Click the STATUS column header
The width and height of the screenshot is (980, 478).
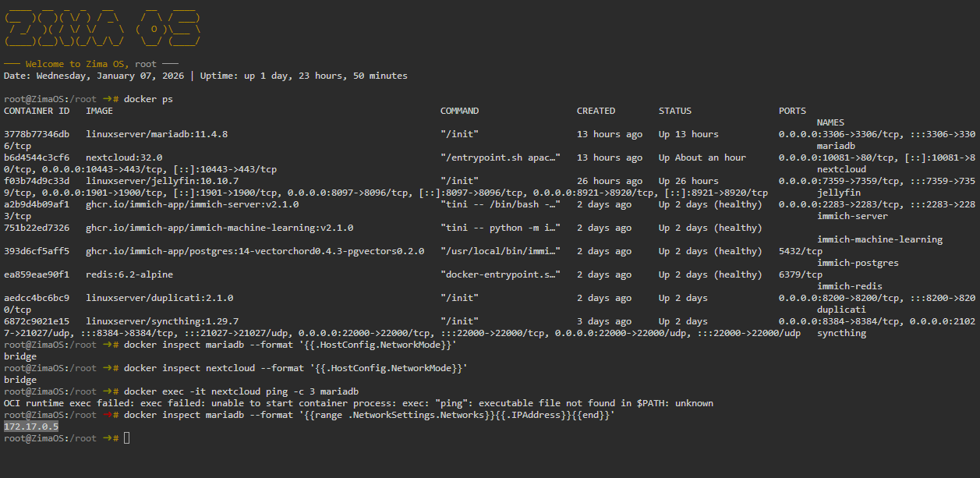click(x=674, y=111)
